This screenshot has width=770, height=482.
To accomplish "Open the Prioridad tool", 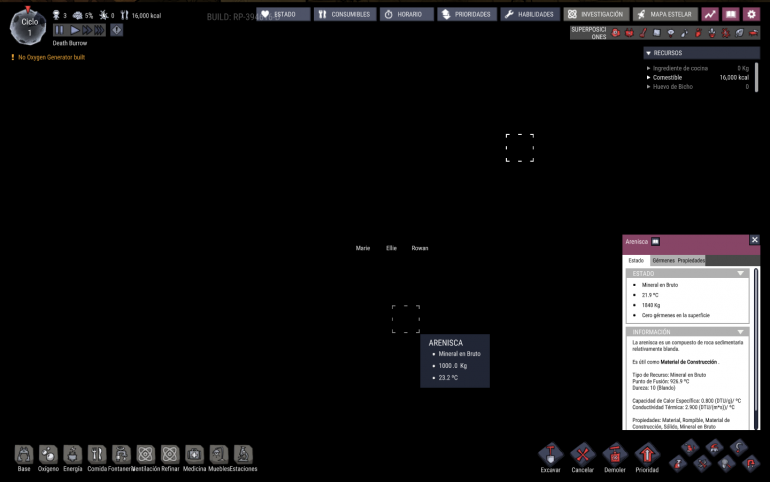I will click(647, 455).
